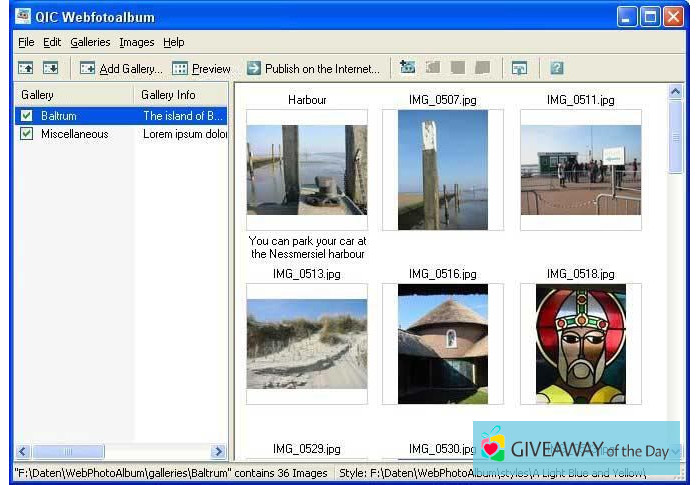
Task: Select the IMG_0518.jpg stained glass thumbnail
Action: click(x=580, y=343)
